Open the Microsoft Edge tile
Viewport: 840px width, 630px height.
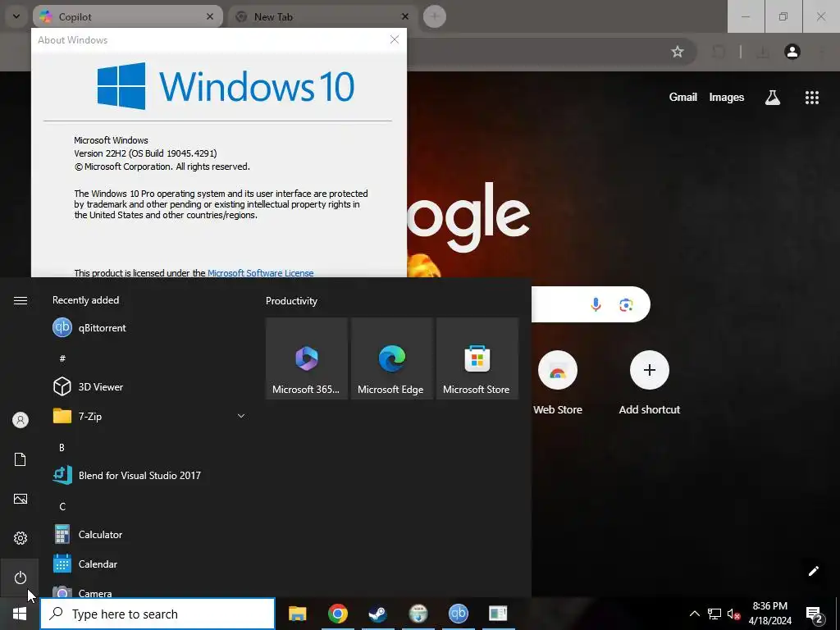coord(391,358)
